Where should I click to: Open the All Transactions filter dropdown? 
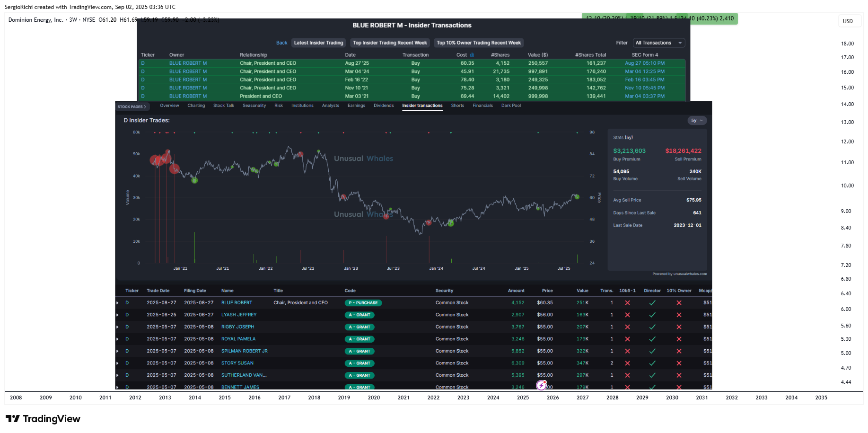(x=659, y=43)
